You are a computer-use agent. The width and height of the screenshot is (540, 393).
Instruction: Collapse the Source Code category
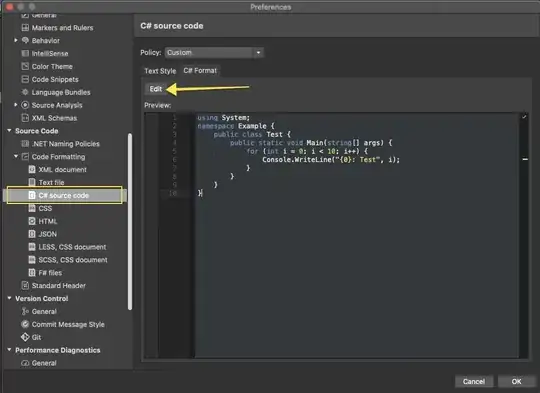tap(9, 131)
